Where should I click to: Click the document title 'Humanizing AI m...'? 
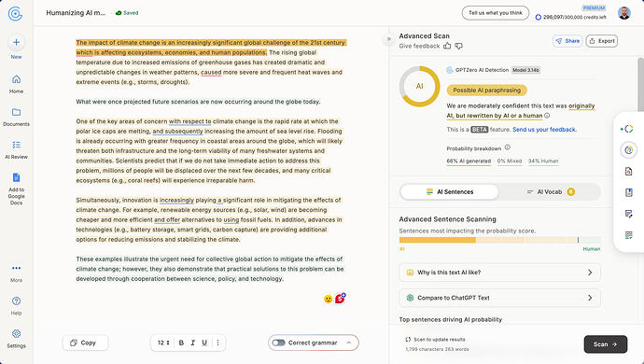[x=76, y=13]
